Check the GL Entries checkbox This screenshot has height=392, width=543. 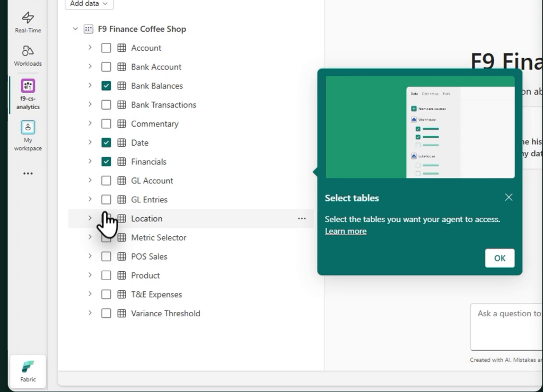coord(106,200)
